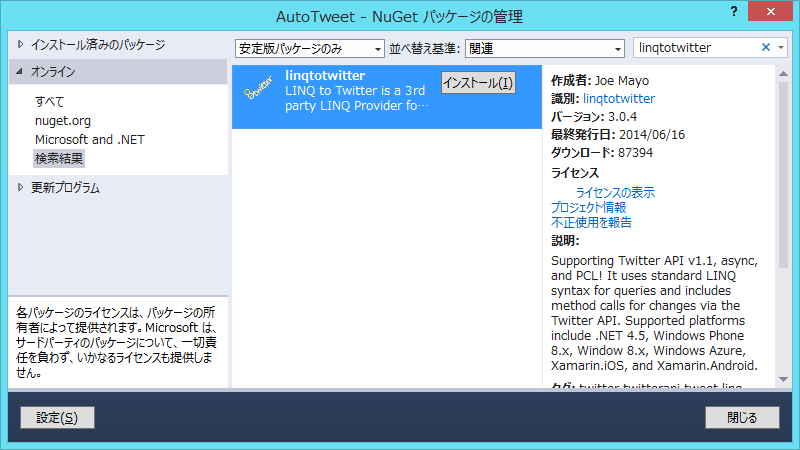Click the インストール(I) button

(478, 83)
